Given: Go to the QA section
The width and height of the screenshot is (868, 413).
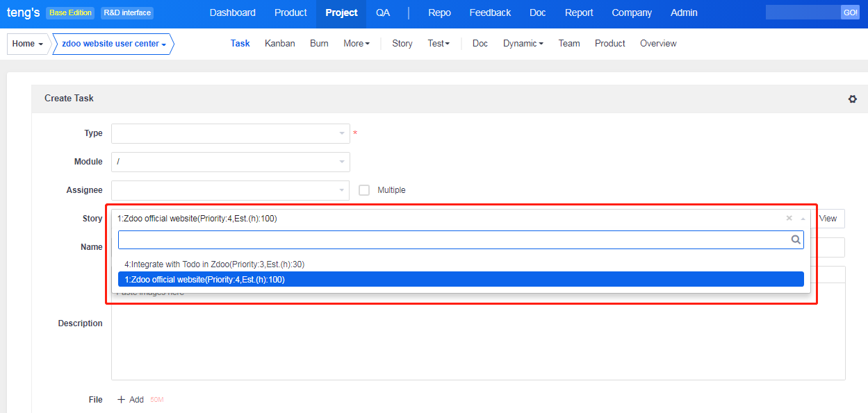Looking at the screenshot, I should (383, 12).
